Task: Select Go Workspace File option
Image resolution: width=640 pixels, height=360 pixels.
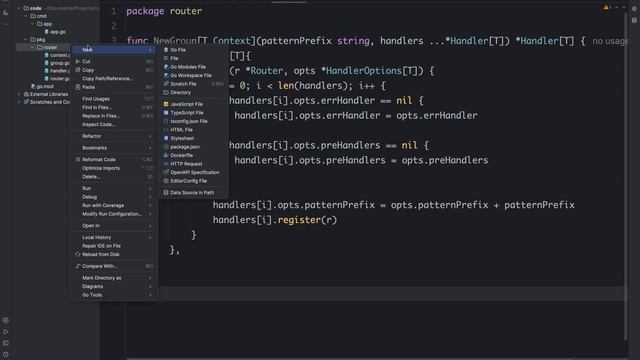Action: point(193,76)
